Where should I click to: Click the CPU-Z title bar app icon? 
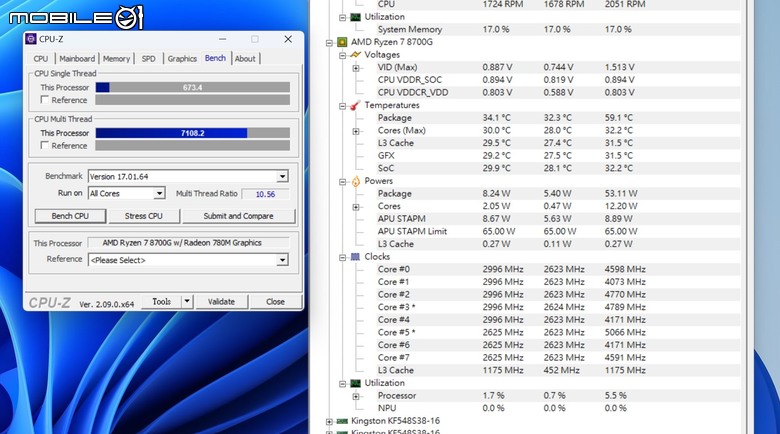tap(31, 39)
